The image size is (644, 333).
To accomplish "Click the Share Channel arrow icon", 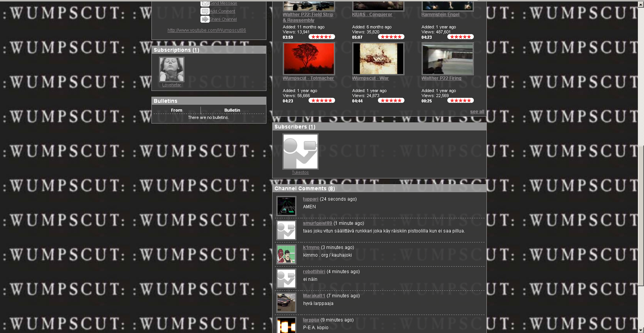I will click(205, 19).
